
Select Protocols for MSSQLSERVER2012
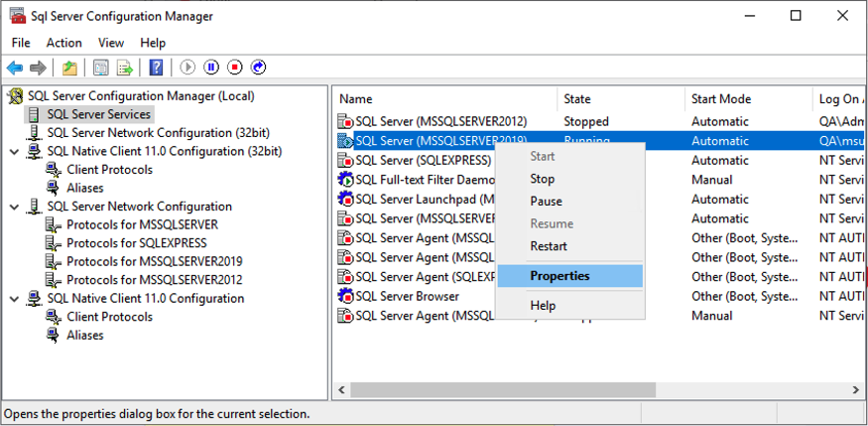(155, 280)
